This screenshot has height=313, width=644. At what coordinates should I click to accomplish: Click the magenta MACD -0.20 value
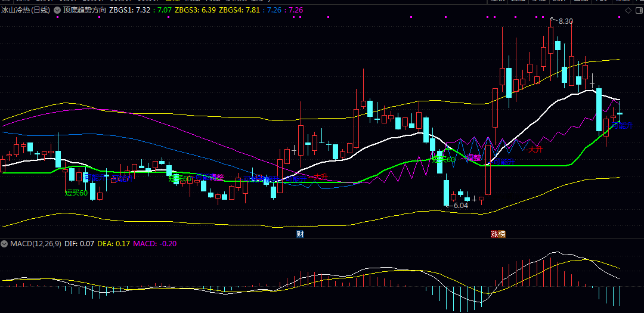click(x=154, y=244)
